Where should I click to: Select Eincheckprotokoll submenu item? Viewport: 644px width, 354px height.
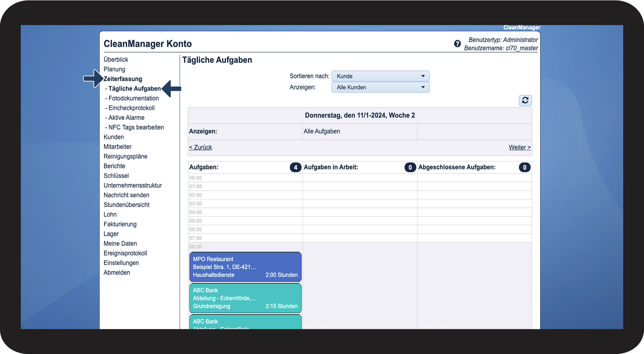[131, 108]
